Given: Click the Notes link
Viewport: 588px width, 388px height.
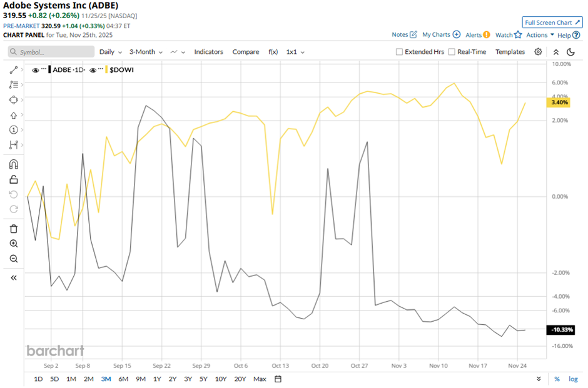Looking at the screenshot, I should click(x=400, y=34).
